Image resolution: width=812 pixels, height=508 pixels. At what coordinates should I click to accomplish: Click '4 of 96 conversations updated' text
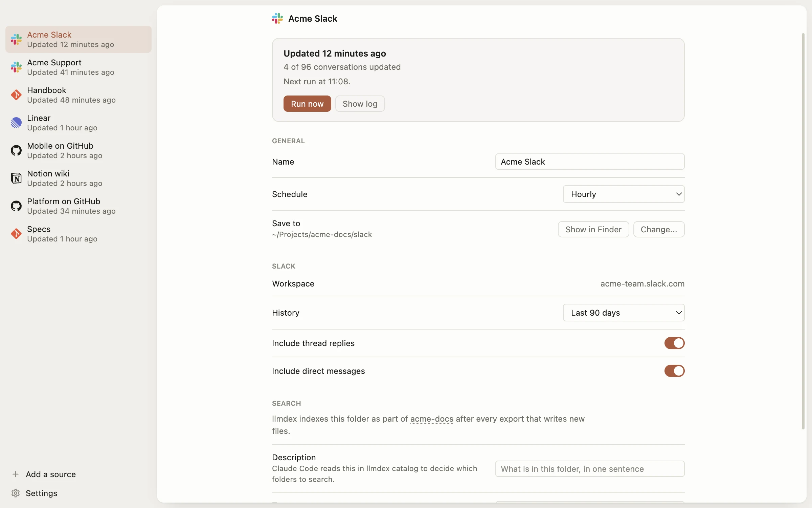point(342,67)
